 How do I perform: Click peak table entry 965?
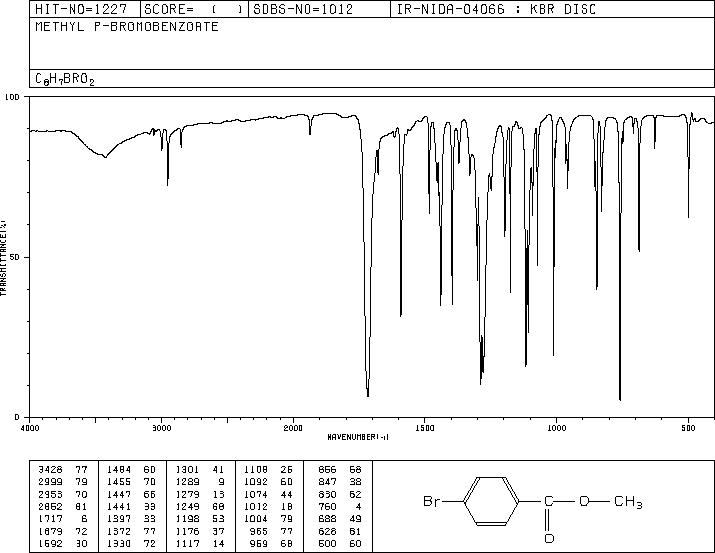click(259, 531)
